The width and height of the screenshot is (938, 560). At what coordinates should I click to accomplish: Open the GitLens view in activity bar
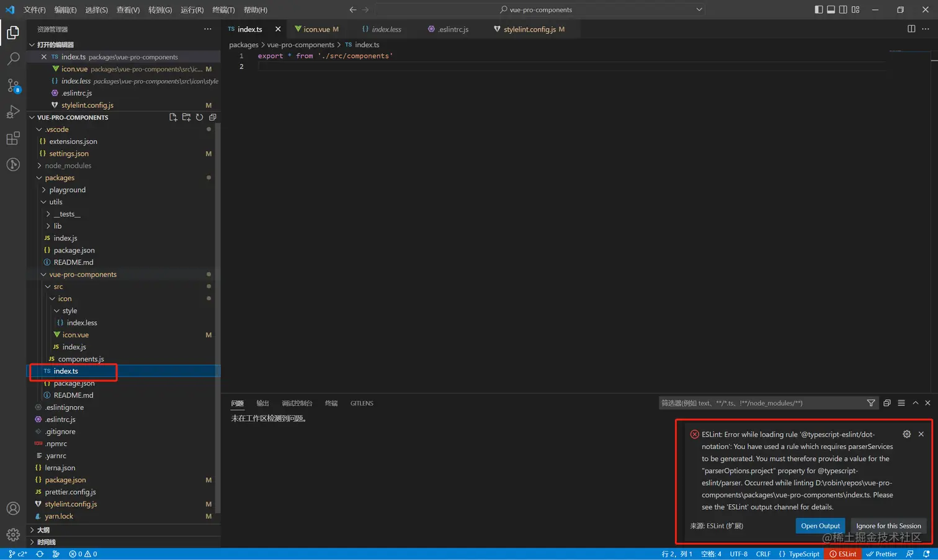tap(13, 164)
